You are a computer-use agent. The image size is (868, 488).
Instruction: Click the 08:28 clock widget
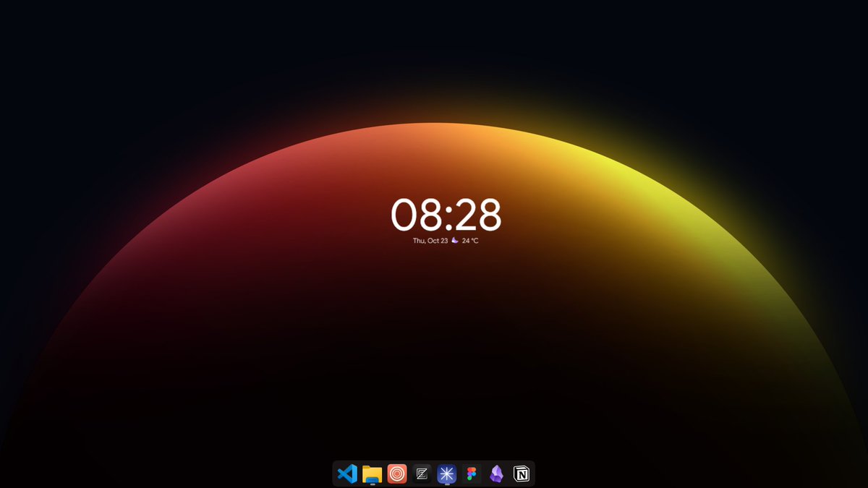(446, 215)
